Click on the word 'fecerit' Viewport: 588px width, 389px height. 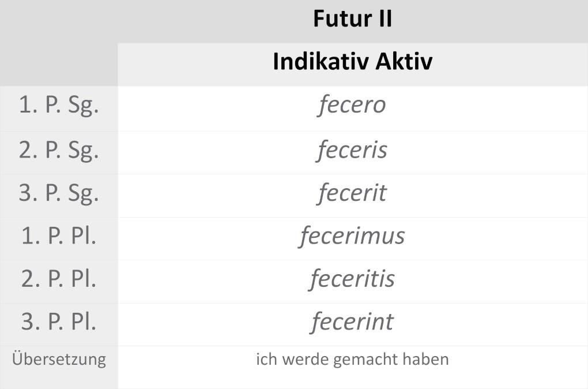pyautogui.click(x=352, y=193)
